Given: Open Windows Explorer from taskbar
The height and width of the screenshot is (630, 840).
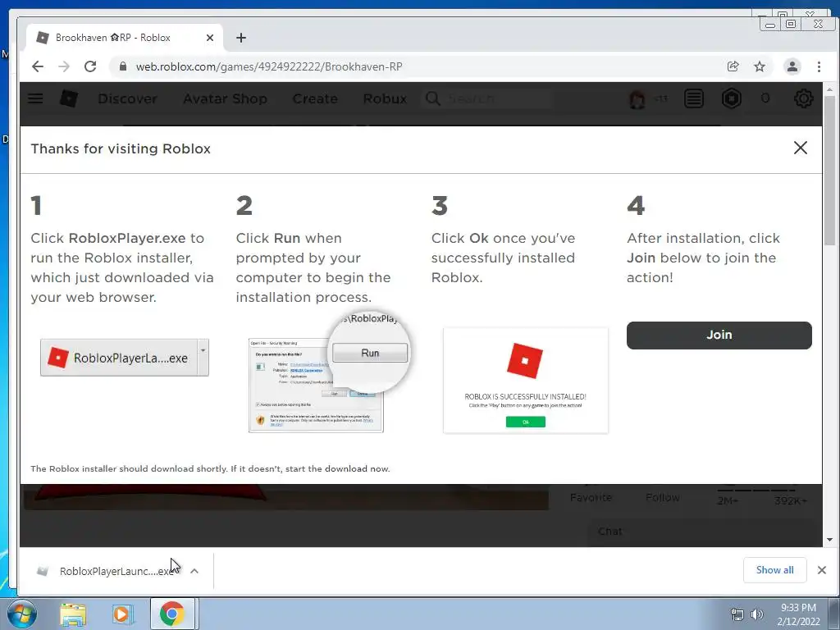Looking at the screenshot, I should pyautogui.click(x=73, y=614).
